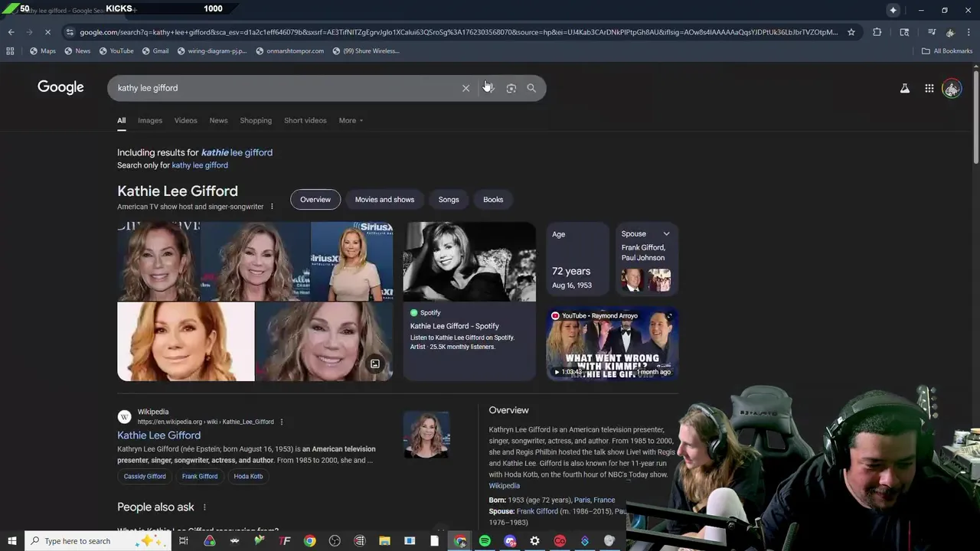The width and height of the screenshot is (980, 551).
Task: Open Task View in the taskbar
Action: tap(184, 541)
